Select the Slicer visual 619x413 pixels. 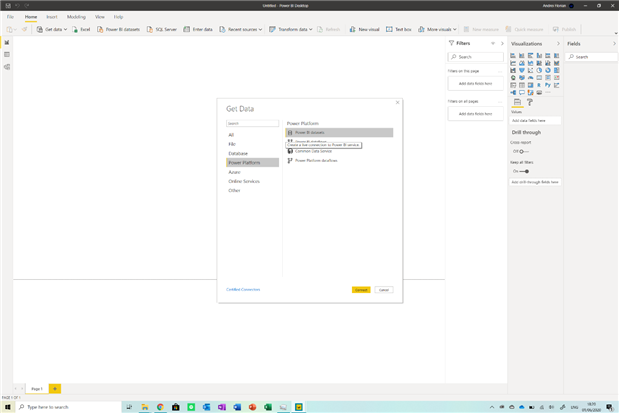tap(513, 85)
